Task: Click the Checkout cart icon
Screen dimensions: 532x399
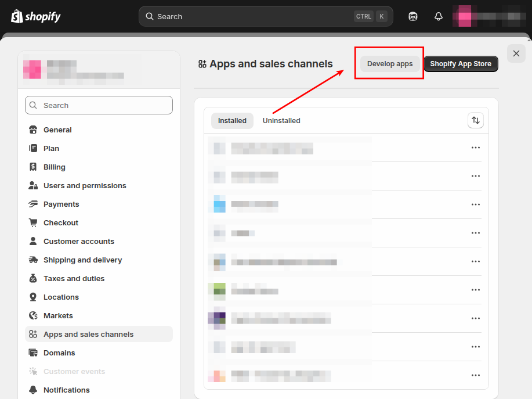Action: [33, 223]
